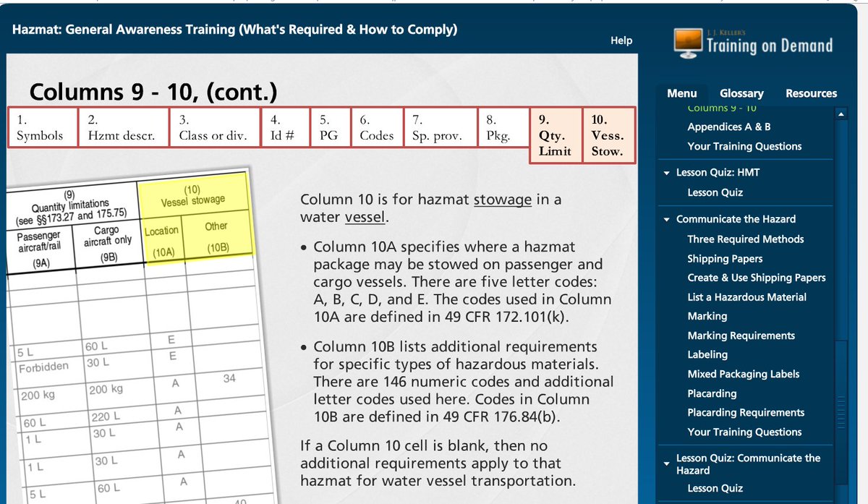The width and height of the screenshot is (868, 504).
Task: Open the Marking lesson
Action: 707,316
